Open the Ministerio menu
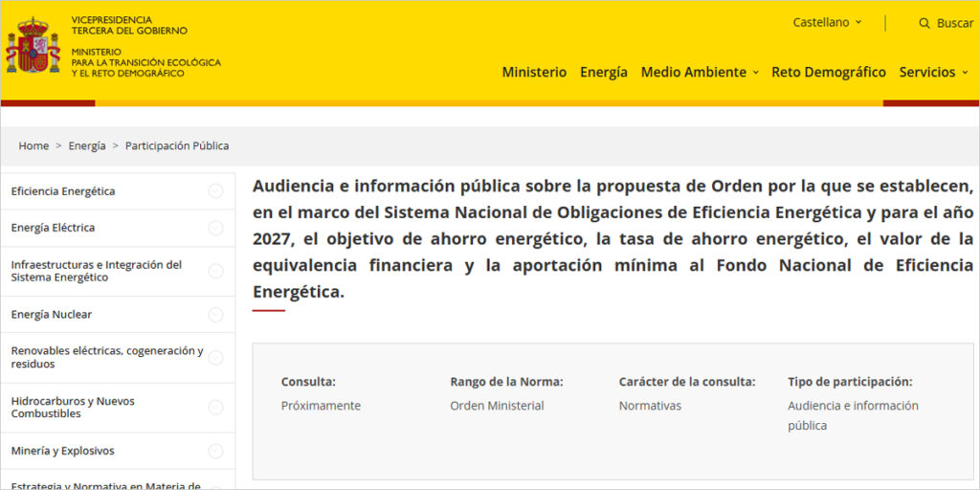The height and width of the screenshot is (490, 980). coord(534,72)
